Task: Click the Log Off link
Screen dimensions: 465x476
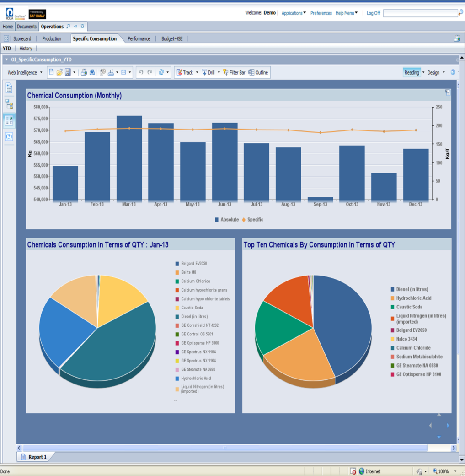Action: [374, 13]
